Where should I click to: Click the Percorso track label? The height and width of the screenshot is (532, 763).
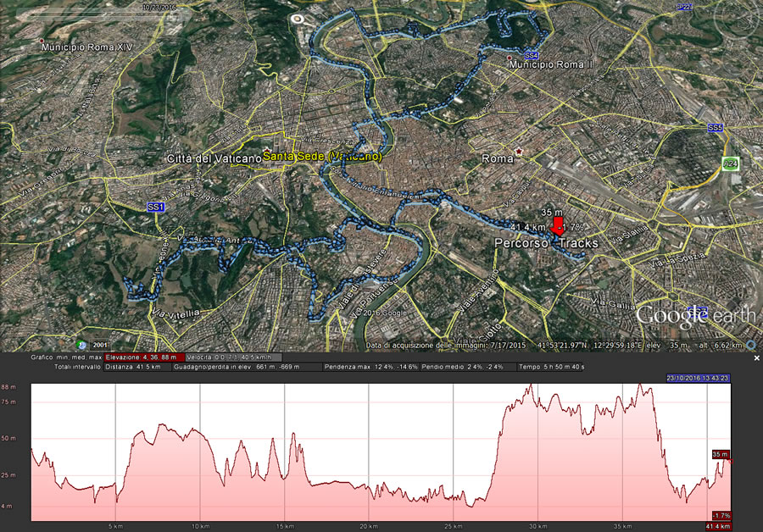click(x=521, y=244)
